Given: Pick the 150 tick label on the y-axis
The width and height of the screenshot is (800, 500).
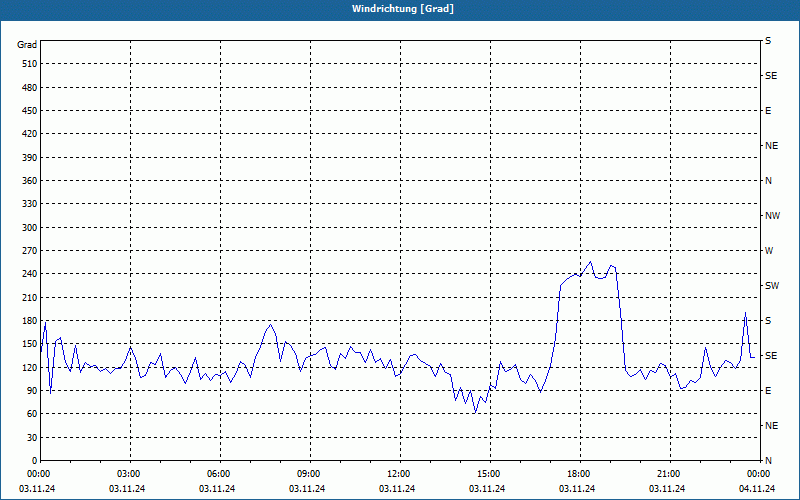Looking at the screenshot, I should pyautogui.click(x=30, y=344).
